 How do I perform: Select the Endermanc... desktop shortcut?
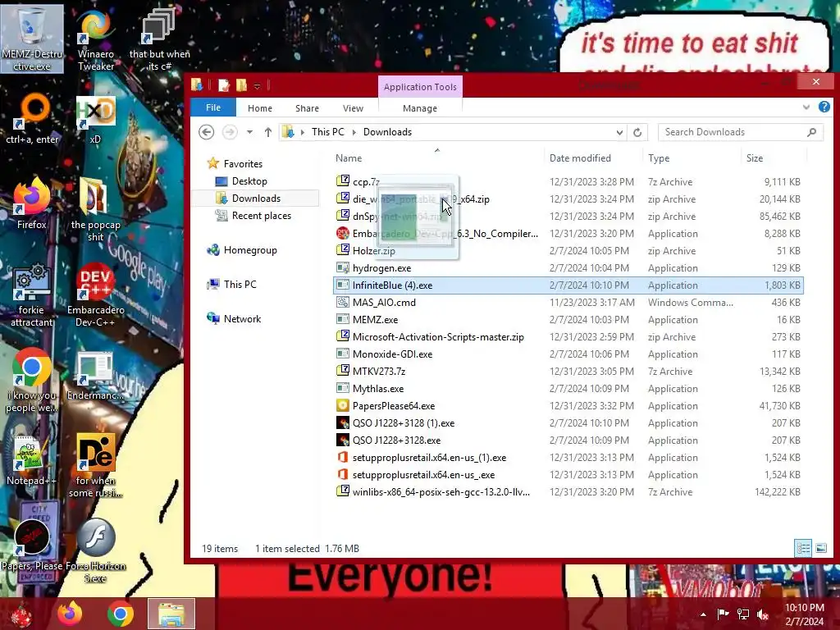[x=95, y=375]
